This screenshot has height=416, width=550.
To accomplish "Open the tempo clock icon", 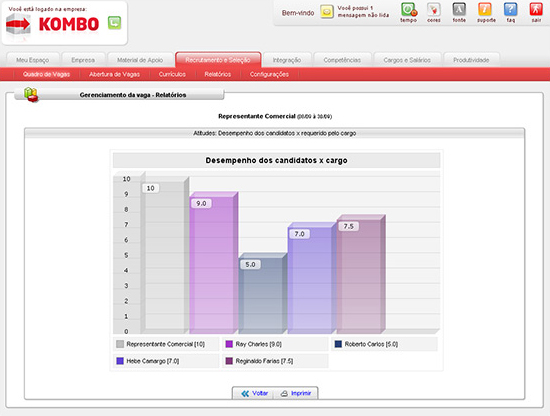I will coord(409,9).
